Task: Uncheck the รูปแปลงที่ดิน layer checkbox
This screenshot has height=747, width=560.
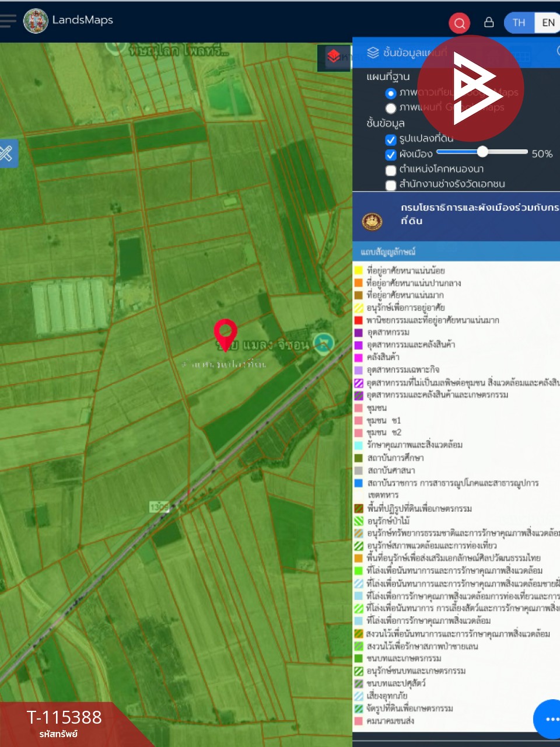Action: (x=391, y=139)
